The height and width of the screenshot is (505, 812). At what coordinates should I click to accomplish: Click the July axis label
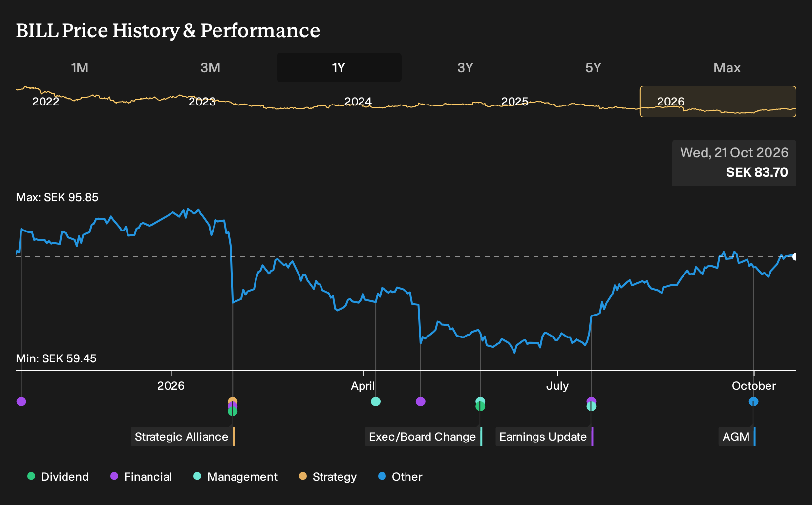point(557,386)
